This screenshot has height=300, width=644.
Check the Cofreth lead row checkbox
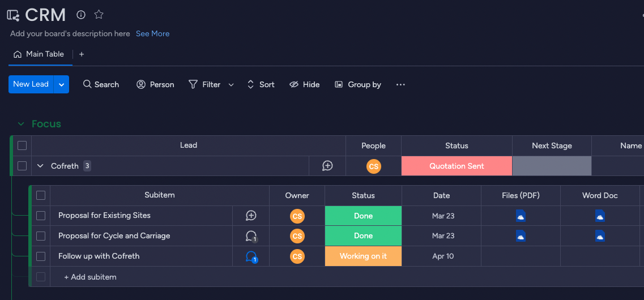22,166
